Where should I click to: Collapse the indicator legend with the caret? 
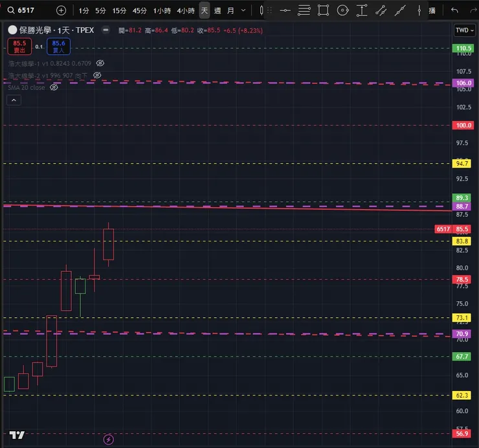[14, 100]
